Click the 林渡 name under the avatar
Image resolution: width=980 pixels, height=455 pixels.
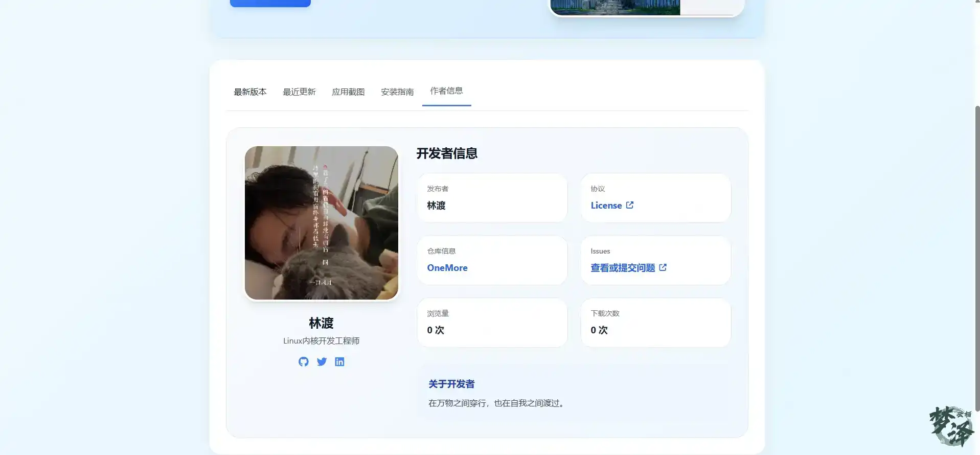click(x=321, y=323)
